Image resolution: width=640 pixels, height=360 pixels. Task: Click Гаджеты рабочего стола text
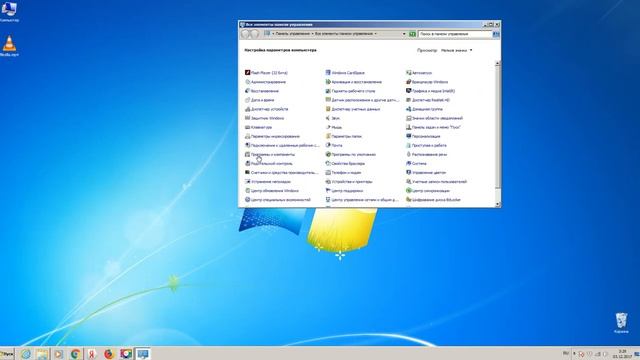coord(353,91)
